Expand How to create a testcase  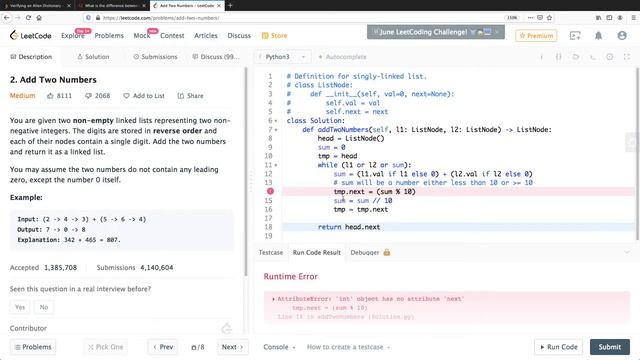(x=348, y=347)
